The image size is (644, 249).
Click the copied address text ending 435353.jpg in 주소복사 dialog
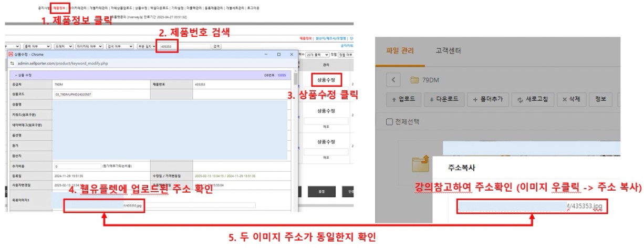(532, 206)
